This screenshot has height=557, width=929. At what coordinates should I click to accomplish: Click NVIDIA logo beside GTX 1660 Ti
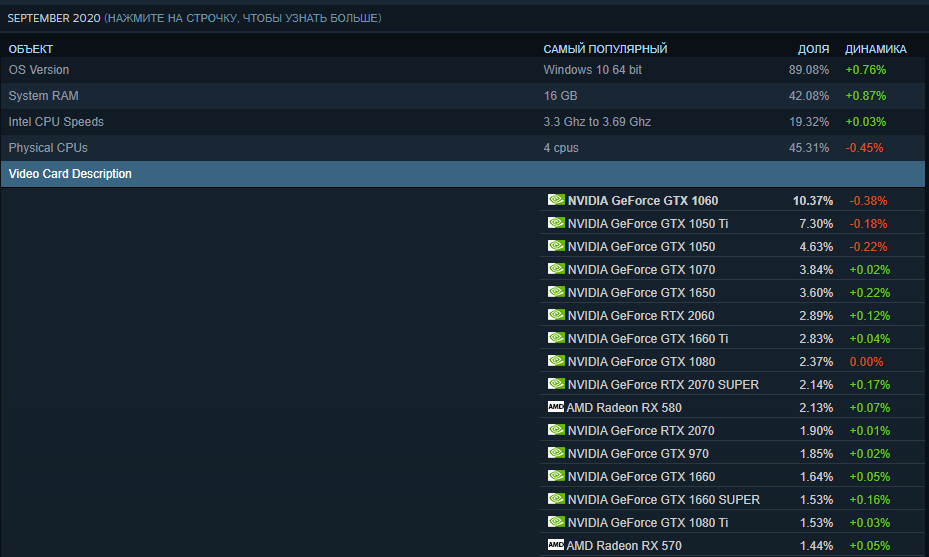point(556,338)
